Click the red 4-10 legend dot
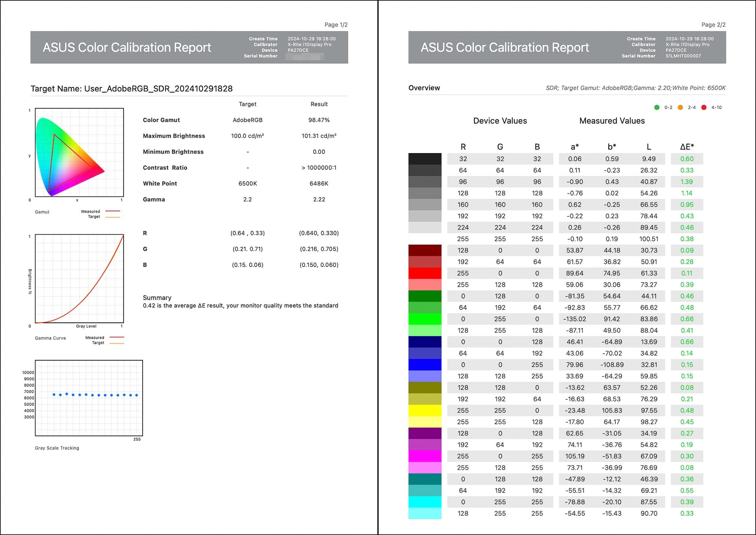The image size is (756, 535). point(704,107)
